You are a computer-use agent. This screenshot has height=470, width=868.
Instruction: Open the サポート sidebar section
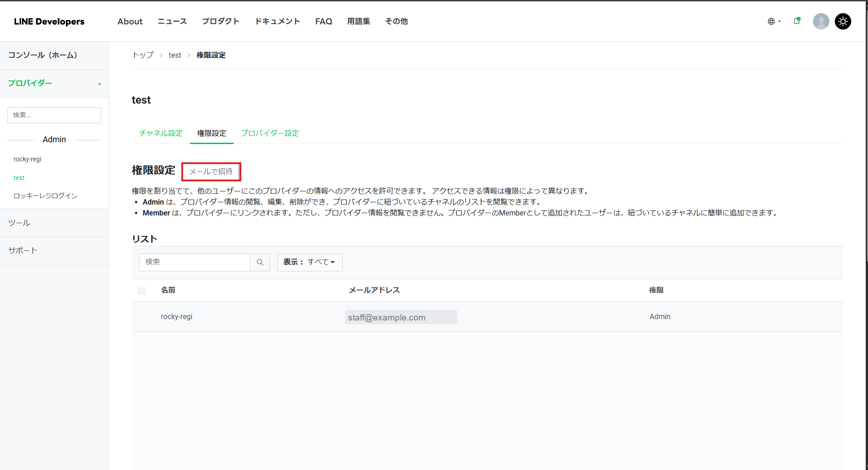[x=54, y=250]
